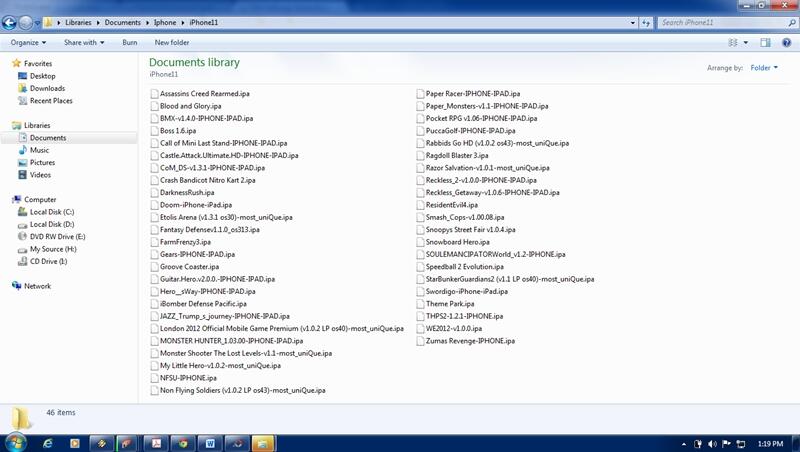Select Network in the navigation pane
The height and width of the screenshot is (452, 800).
pyautogui.click(x=32, y=286)
